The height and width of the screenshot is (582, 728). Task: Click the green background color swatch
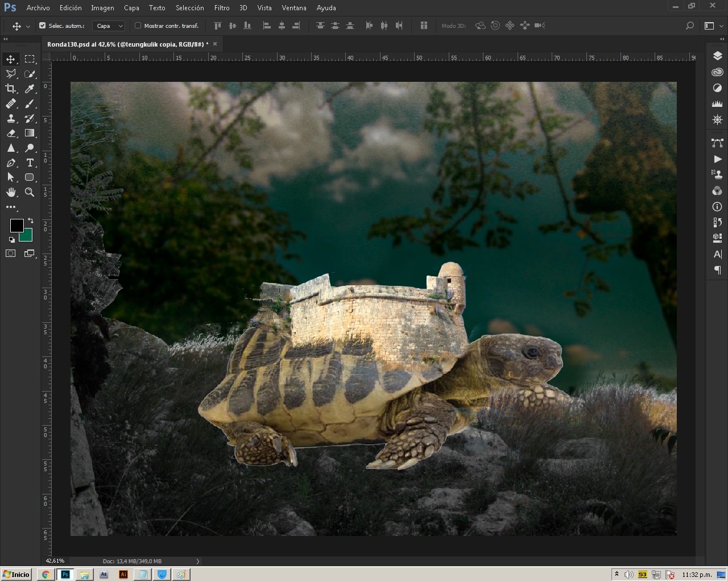point(27,236)
